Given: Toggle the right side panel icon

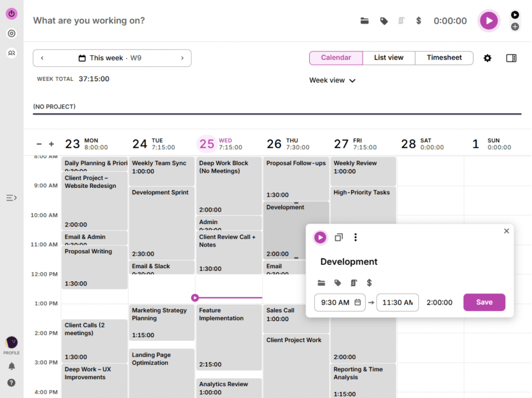Looking at the screenshot, I should [511, 58].
